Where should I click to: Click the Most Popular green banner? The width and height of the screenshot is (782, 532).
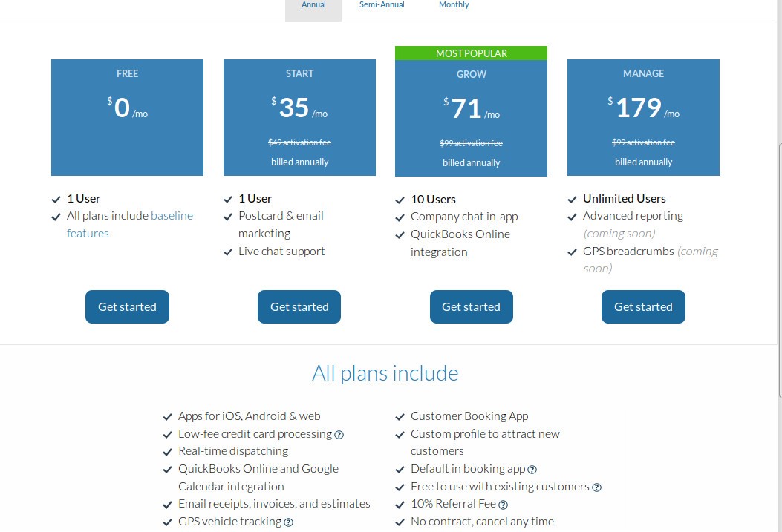coord(471,53)
